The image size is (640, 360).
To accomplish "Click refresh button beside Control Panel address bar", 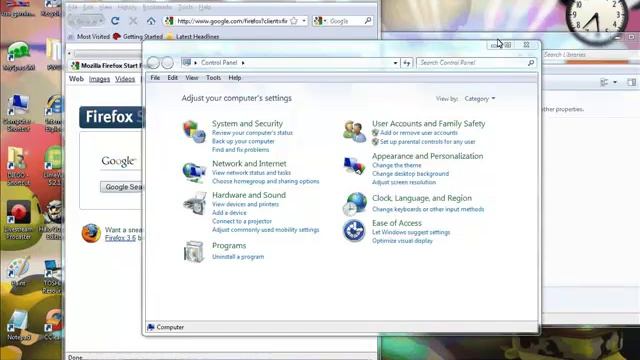I will [407, 63].
